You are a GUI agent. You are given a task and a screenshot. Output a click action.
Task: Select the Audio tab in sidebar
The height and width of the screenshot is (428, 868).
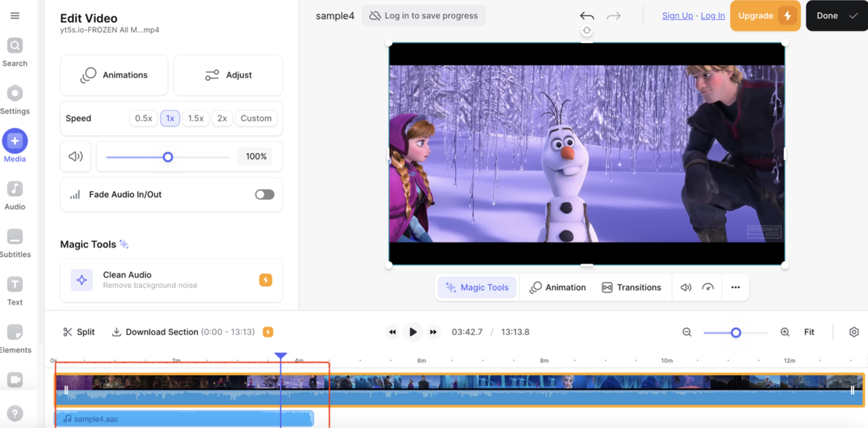click(x=15, y=197)
